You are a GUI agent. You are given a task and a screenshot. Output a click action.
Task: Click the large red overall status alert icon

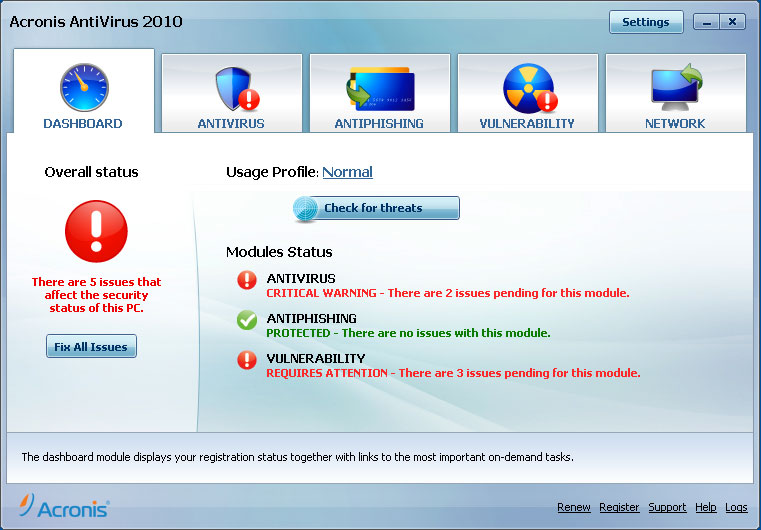(96, 231)
